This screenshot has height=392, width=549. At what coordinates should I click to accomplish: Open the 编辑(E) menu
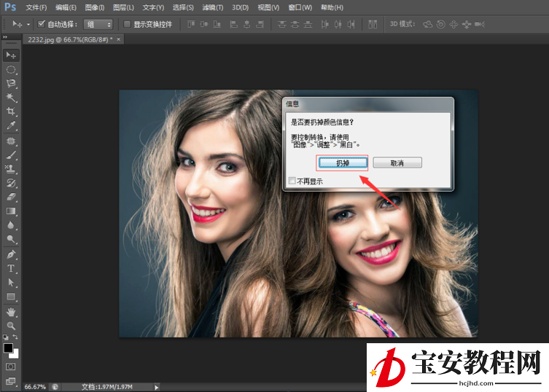pyautogui.click(x=66, y=7)
